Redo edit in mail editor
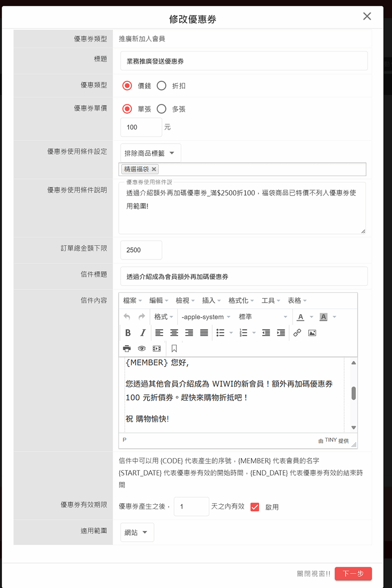The width and height of the screenshot is (392, 588). (x=142, y=317)
